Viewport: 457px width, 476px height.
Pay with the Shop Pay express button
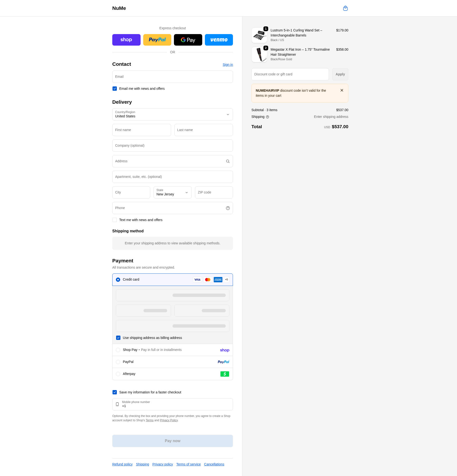[x=126, y=40]
